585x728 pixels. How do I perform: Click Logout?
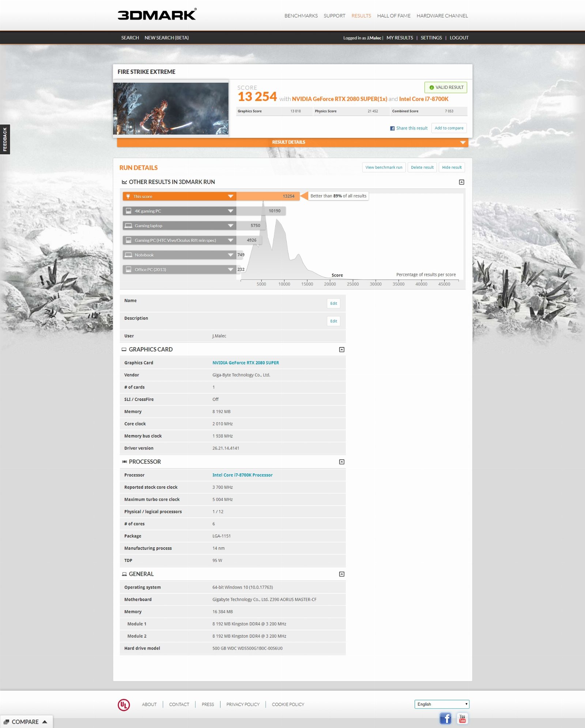coord(459,38)
